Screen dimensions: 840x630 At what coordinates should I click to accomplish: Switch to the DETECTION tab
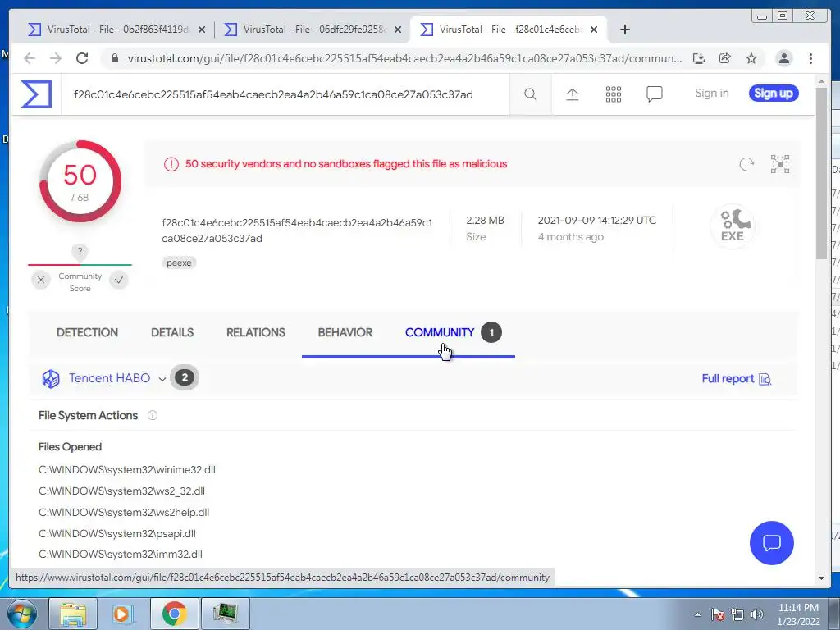coord(87,332)
